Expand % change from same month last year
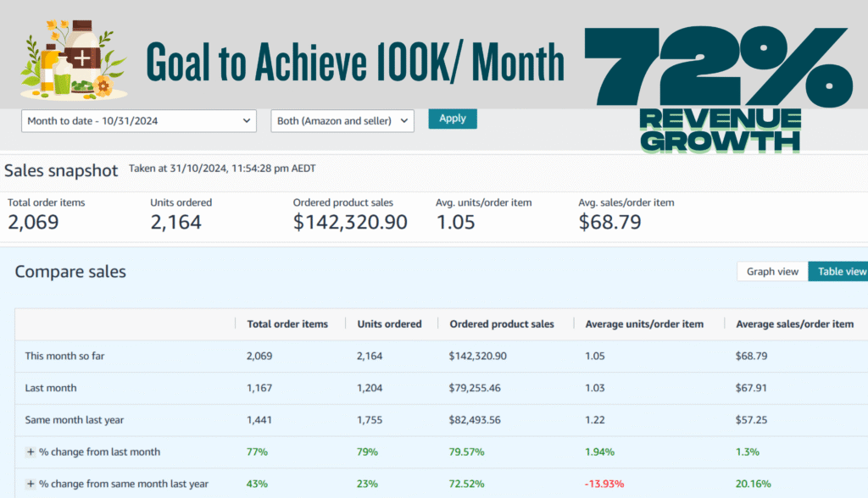 click(x=31, y=484)
